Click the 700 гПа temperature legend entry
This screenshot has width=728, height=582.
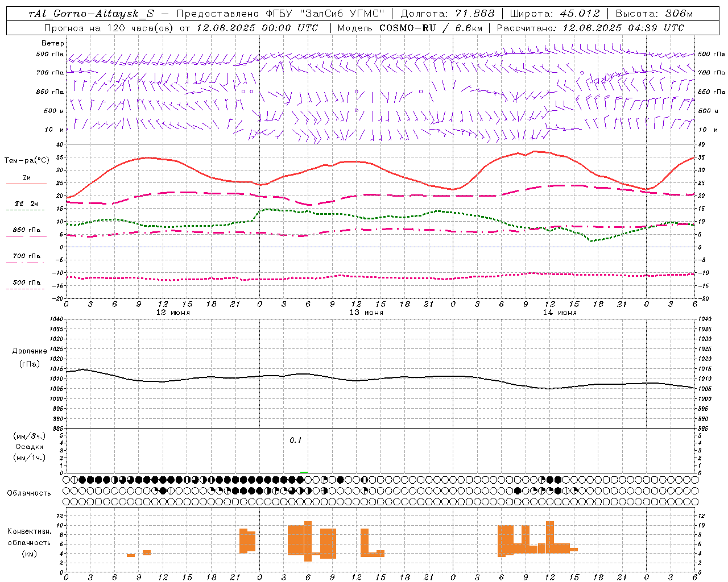[27, 256]
